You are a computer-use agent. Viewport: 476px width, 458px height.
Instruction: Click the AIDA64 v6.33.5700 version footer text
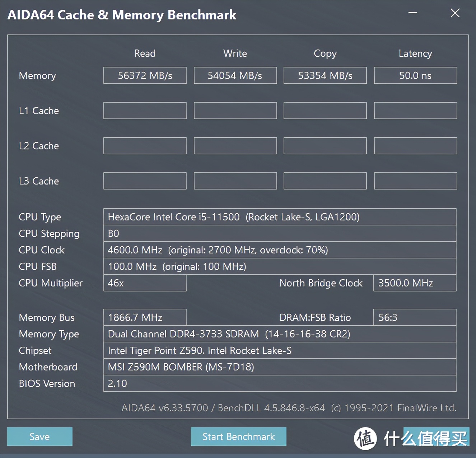point(289,408)
